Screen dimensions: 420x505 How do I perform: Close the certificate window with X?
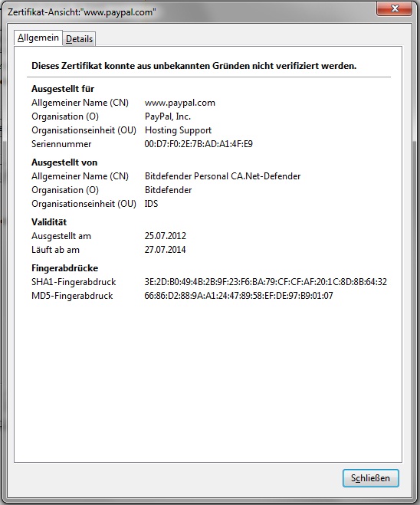(394, 8)
